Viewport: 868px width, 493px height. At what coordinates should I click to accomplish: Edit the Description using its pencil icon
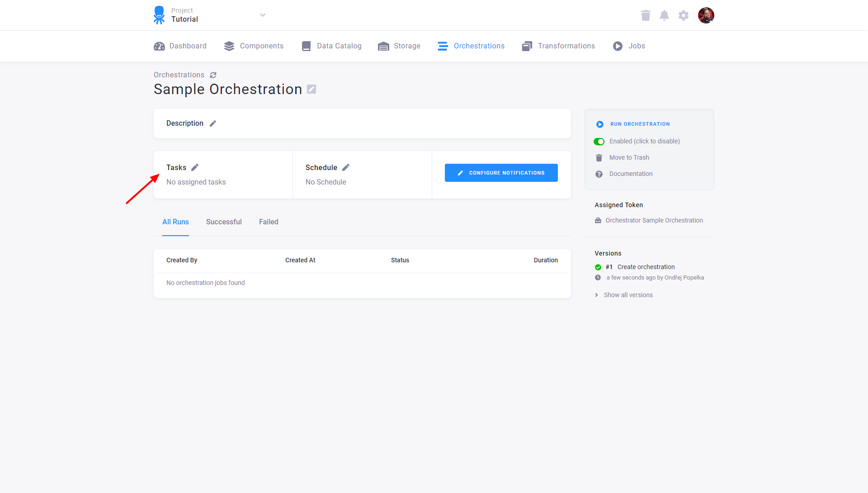(x=212, y=123)
